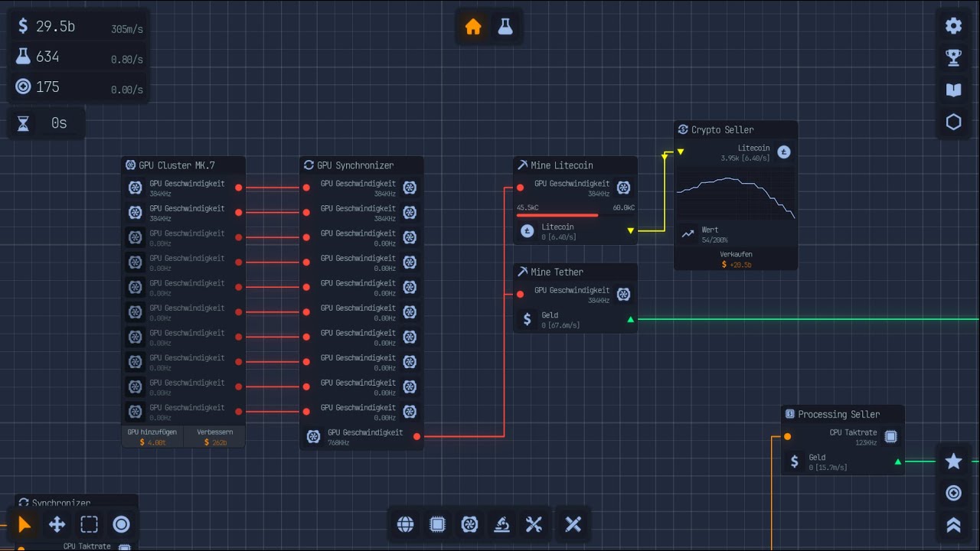980x551 pixels.
Task: Click the hexagon icon in right sidebar
Action: pos(953,122)
